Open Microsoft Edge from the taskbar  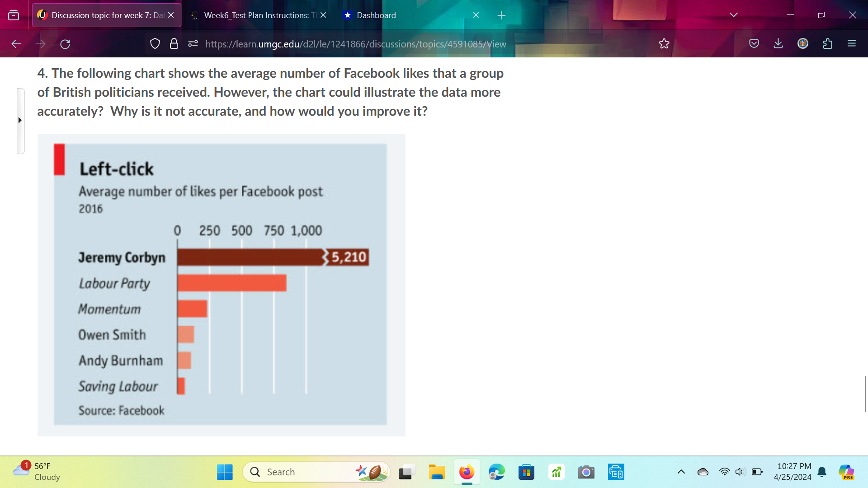[496, 472]
